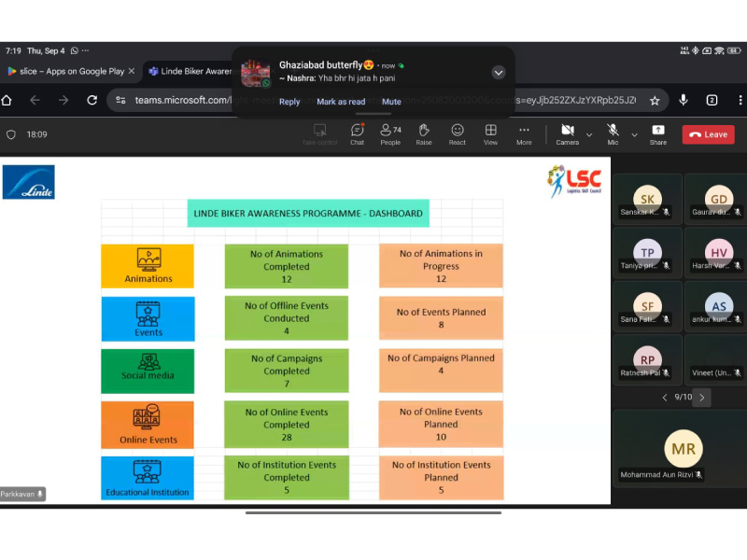747x560 pixels.
Task: Mute the WhatsApp notification conversation
Action: 391,102
